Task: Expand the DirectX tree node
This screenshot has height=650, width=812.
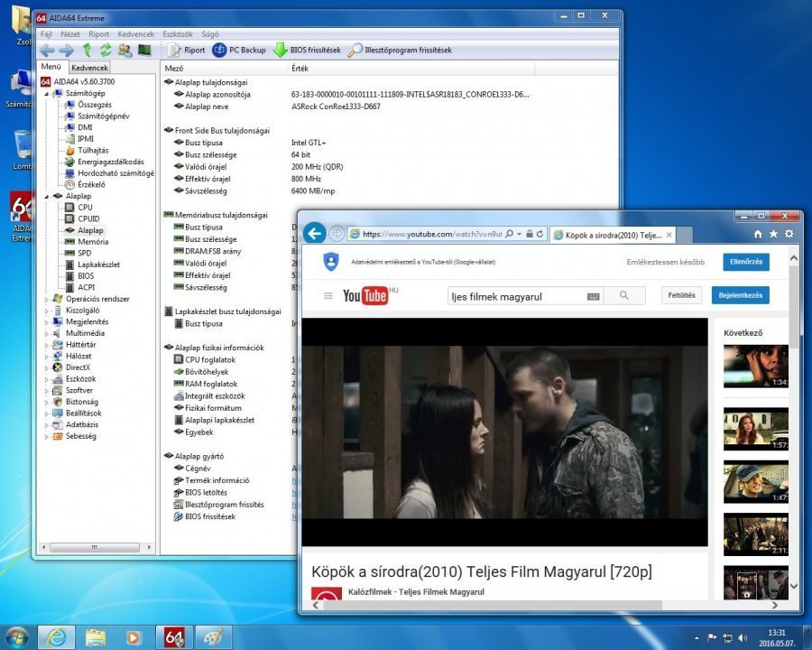Action: point(47,368)
